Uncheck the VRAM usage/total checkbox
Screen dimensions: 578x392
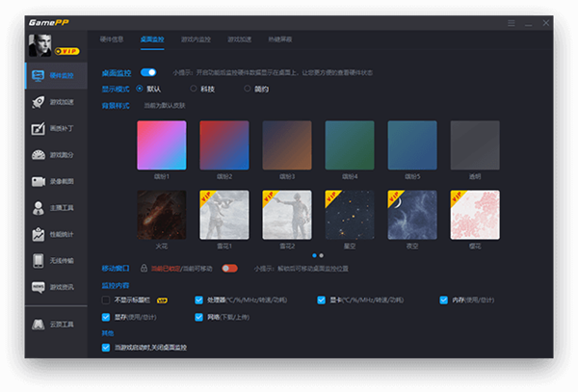coord(106,317)
